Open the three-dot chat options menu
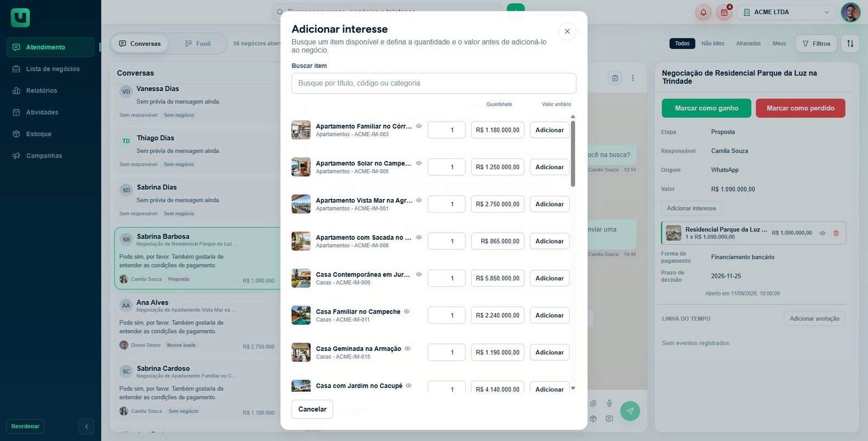The image size is (868, 441). [633, 78]
